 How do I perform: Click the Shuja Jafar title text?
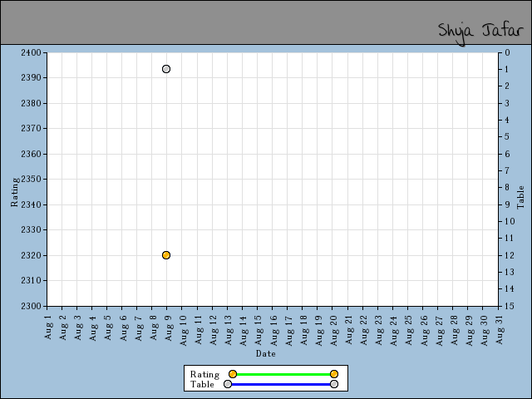click(x=480, y=33)
